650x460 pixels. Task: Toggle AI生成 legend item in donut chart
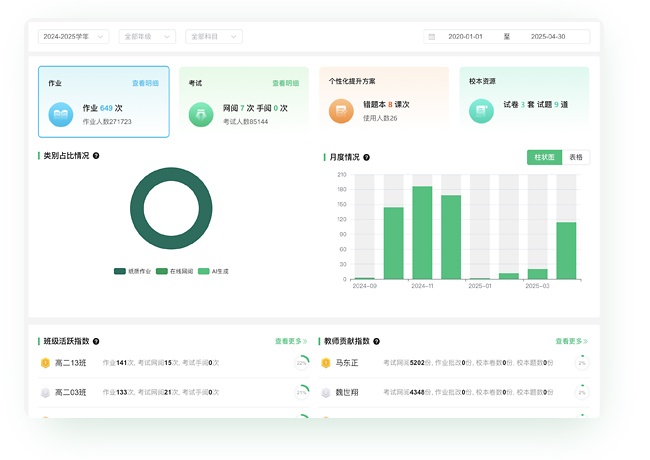pos(214,271)
